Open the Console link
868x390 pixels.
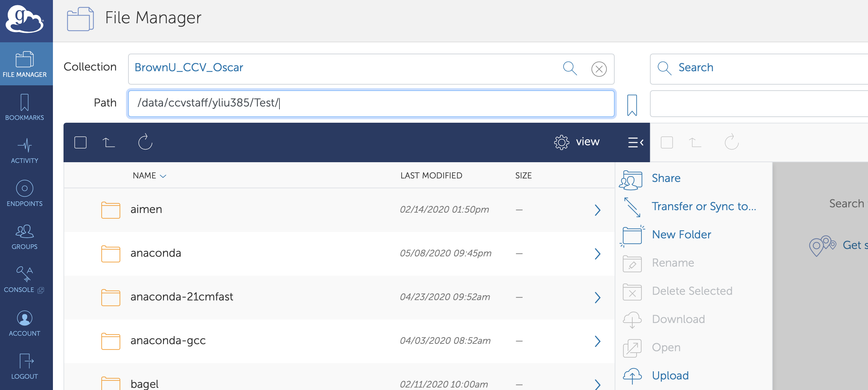point(25,280)
